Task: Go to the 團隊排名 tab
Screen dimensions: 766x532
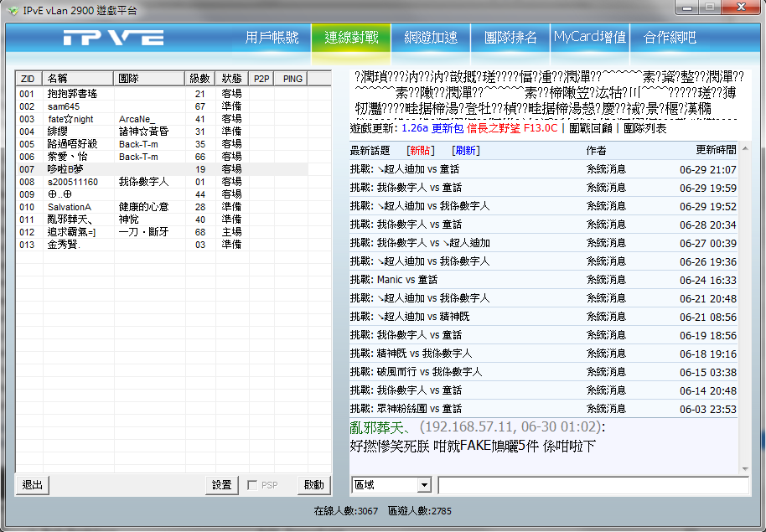Action: 510,38
